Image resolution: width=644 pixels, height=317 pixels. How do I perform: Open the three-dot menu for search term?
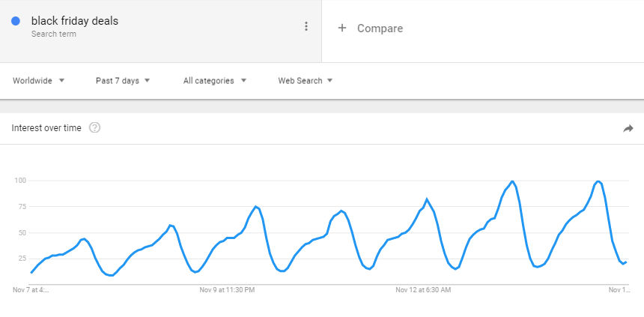click(306, 26)
